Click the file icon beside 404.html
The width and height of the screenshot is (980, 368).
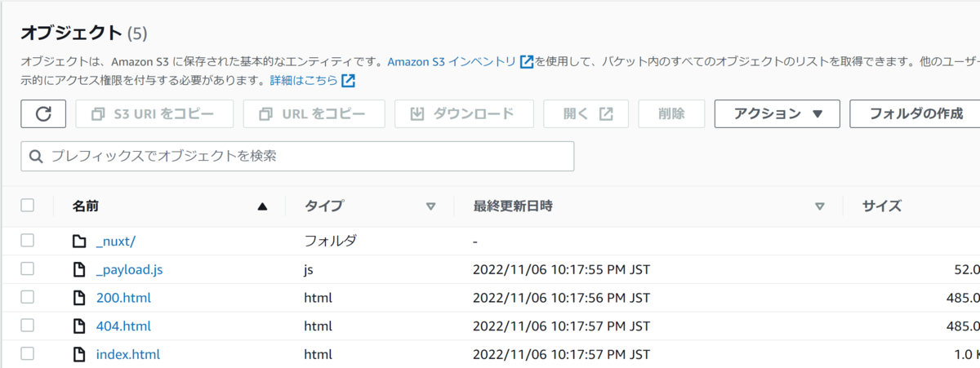79,326
